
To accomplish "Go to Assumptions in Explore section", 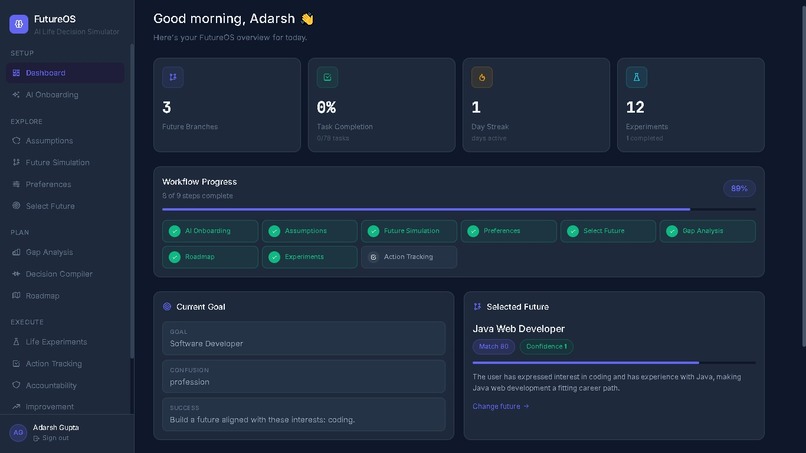I will (x=65, y=140).
